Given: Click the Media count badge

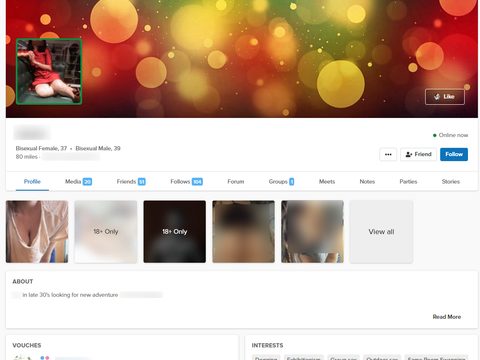Looking at the screenshot, I should (87, 182).
